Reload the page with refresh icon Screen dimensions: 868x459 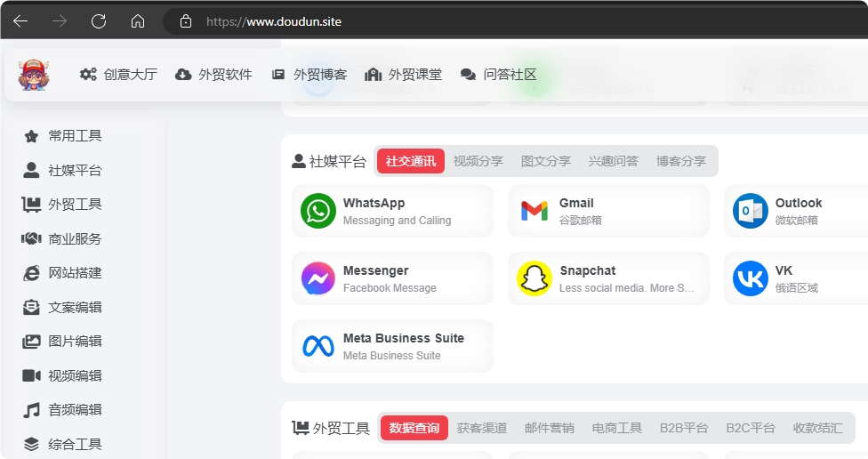coord(99,21)
